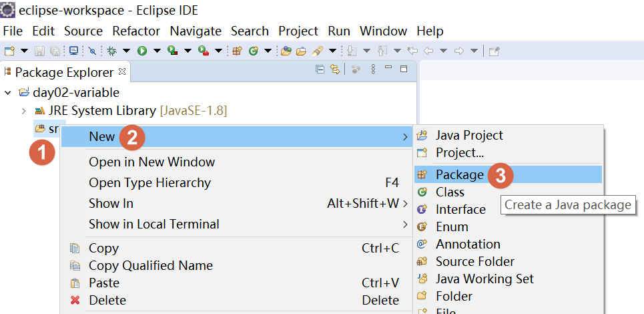Choose Source Folder in the New submenu

click(x=474, y=261)
